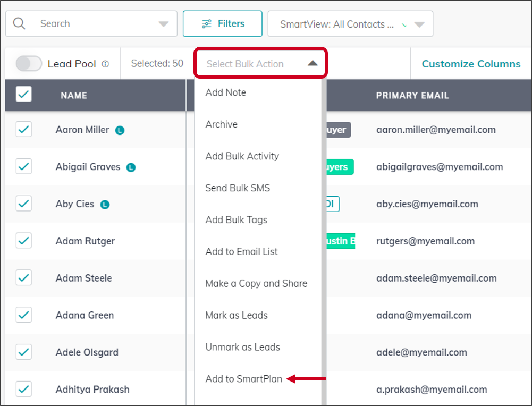
Task: Open the Filters button
Action: (223, 24)
